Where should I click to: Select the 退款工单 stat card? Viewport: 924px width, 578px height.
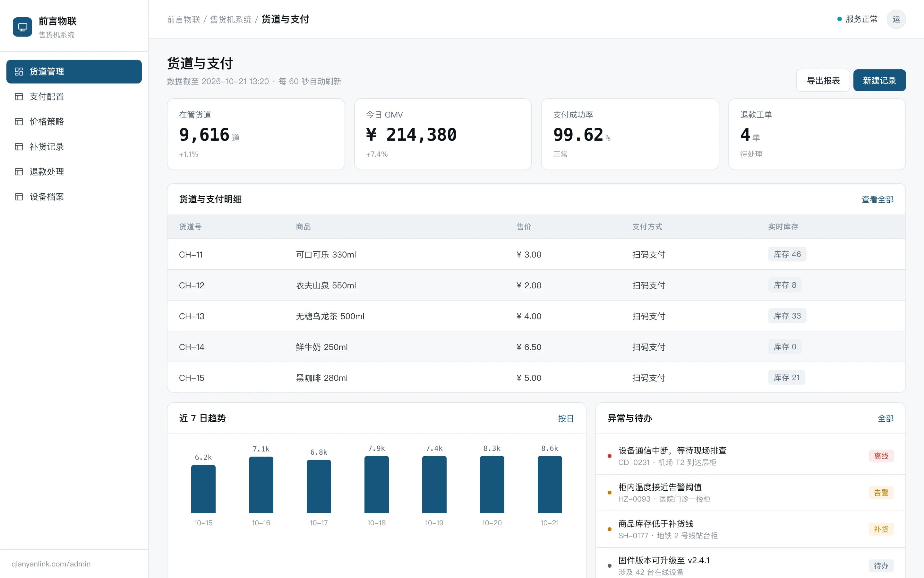tap(817, 134)
